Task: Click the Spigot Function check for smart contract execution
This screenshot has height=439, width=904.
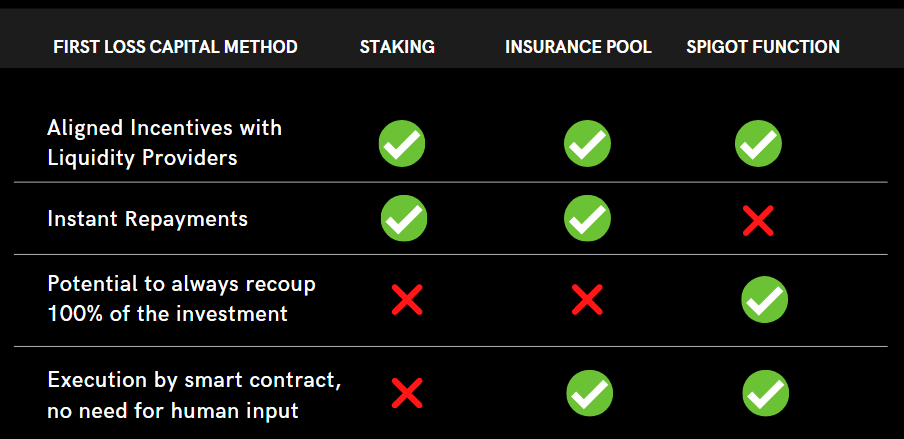Action: click(766, 393)
